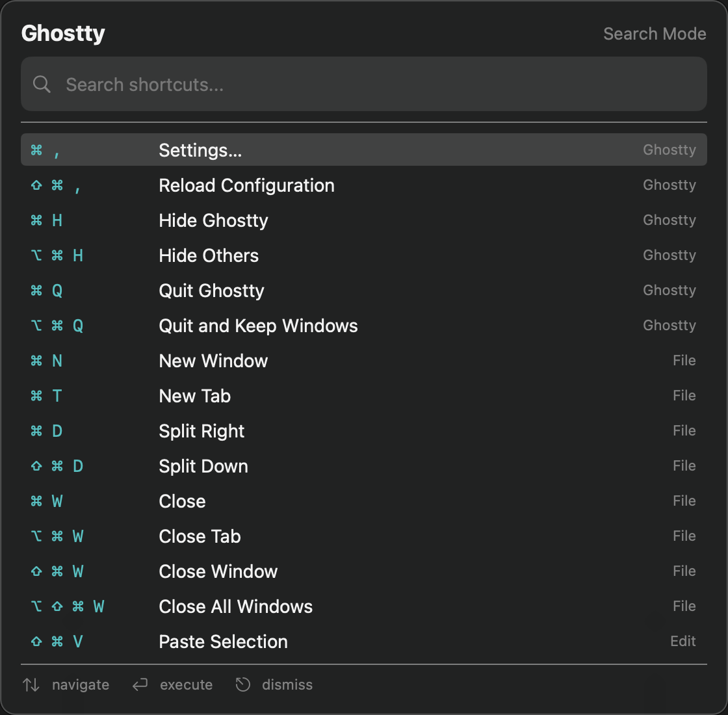Pick the Paste Selection entry
Screen dimensions: 728x715
point(363,641)
